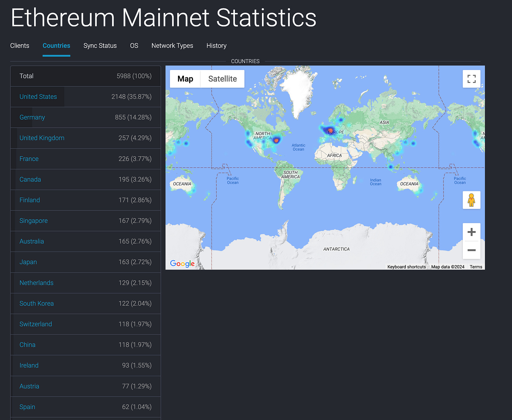Click the Austria link

coord(29,386)
